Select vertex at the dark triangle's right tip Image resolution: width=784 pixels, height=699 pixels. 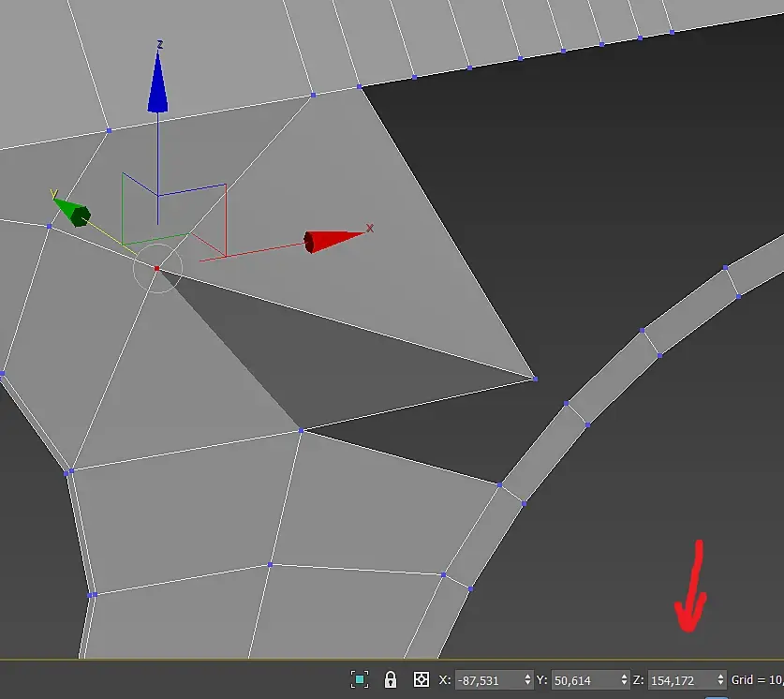click(535, 379)
